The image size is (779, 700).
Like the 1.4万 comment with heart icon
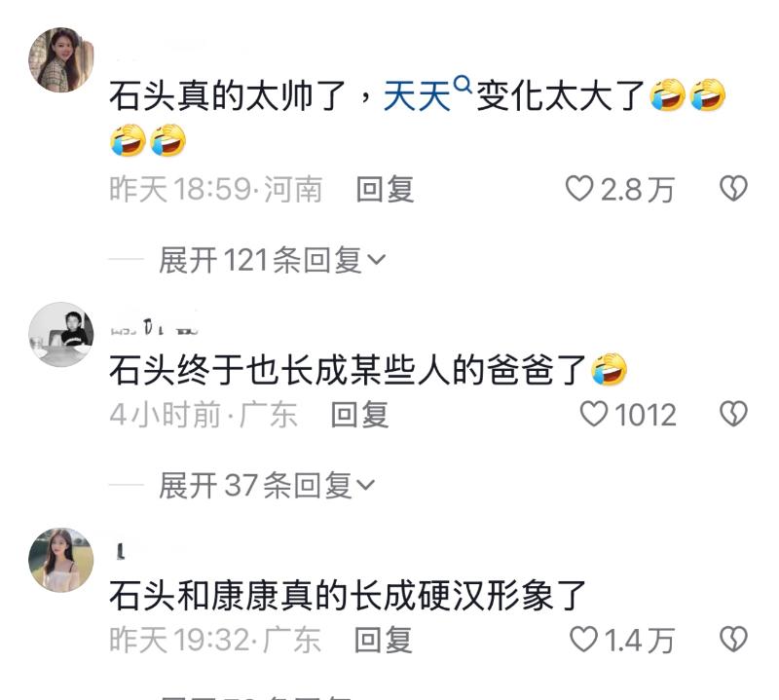583,640
